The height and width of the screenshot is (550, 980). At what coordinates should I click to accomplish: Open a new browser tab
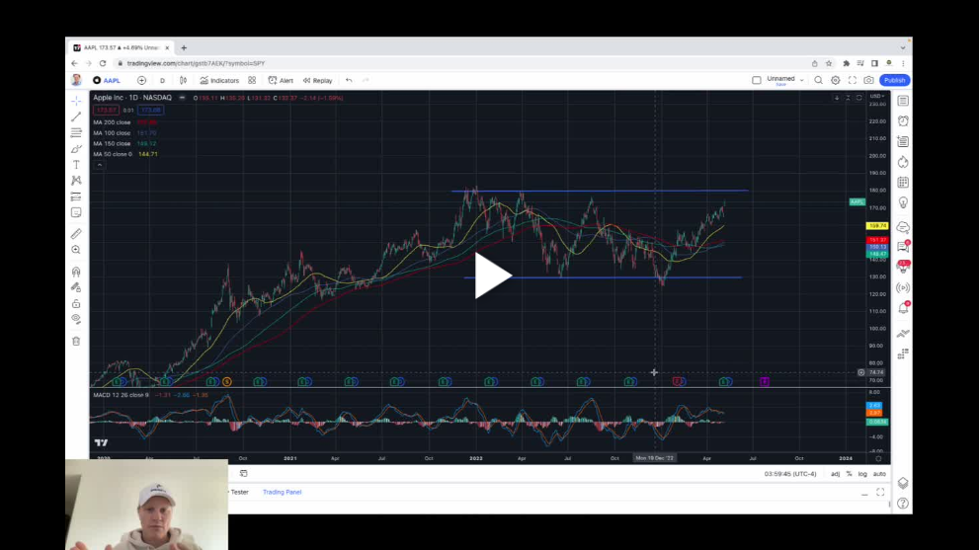pos(184,47)
